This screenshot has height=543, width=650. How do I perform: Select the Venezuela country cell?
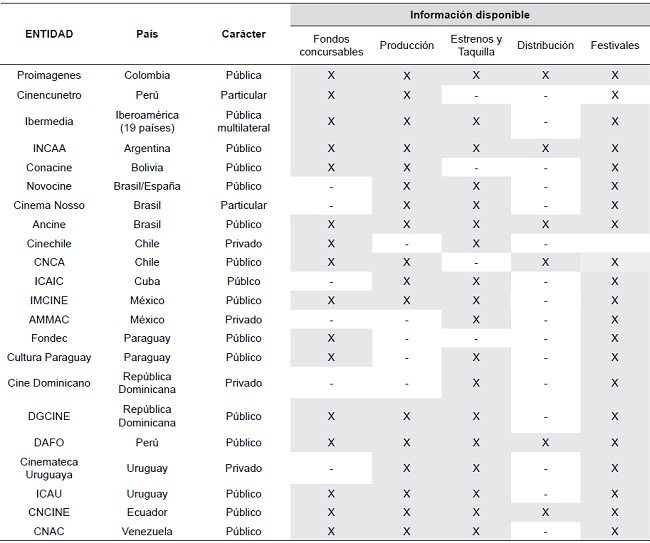click(147, 531)
